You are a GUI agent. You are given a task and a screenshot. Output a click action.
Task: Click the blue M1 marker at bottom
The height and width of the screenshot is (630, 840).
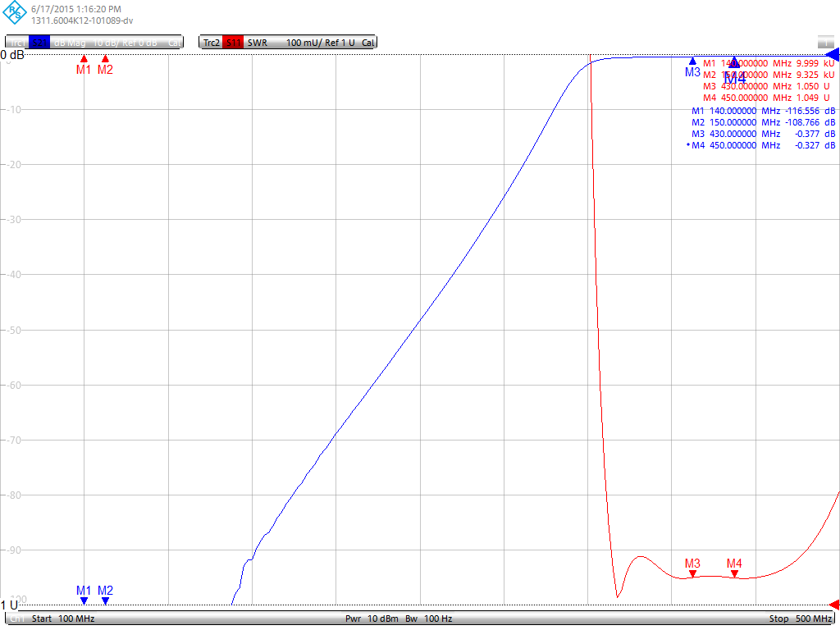pyautogui.click(x=84, y=594)
